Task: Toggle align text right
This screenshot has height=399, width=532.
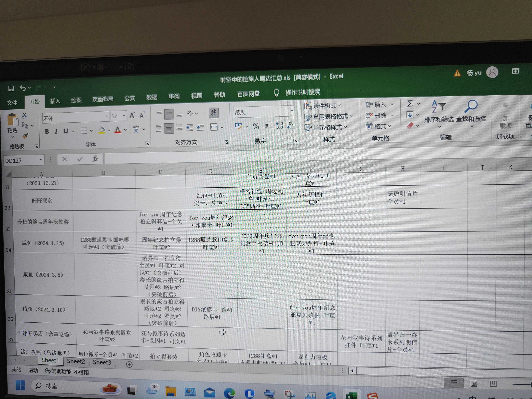Action: coord(179,127)
